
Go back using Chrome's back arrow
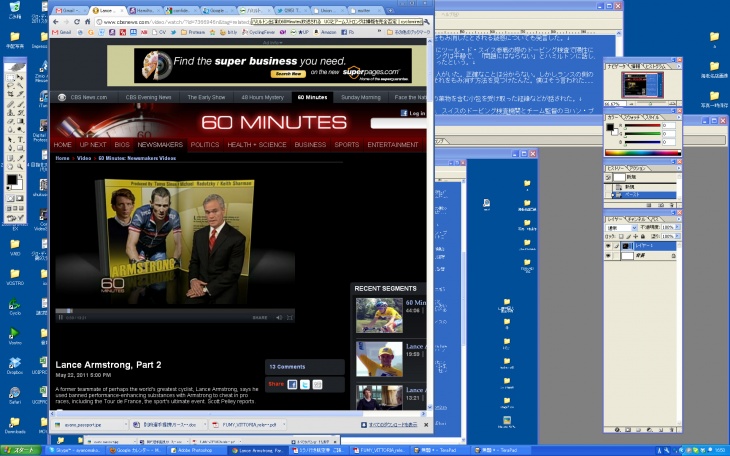click(56, 21)
